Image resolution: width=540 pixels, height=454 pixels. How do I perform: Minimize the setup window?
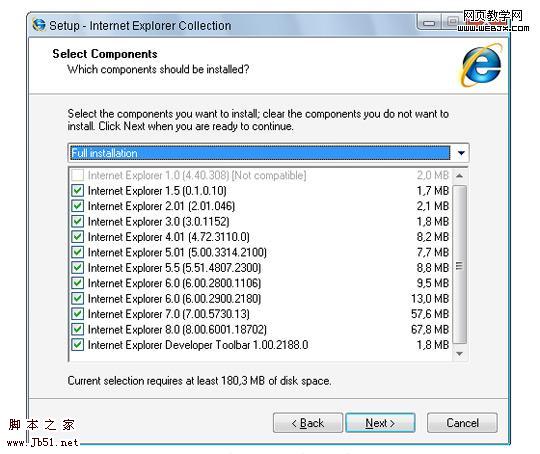(429, 23)
